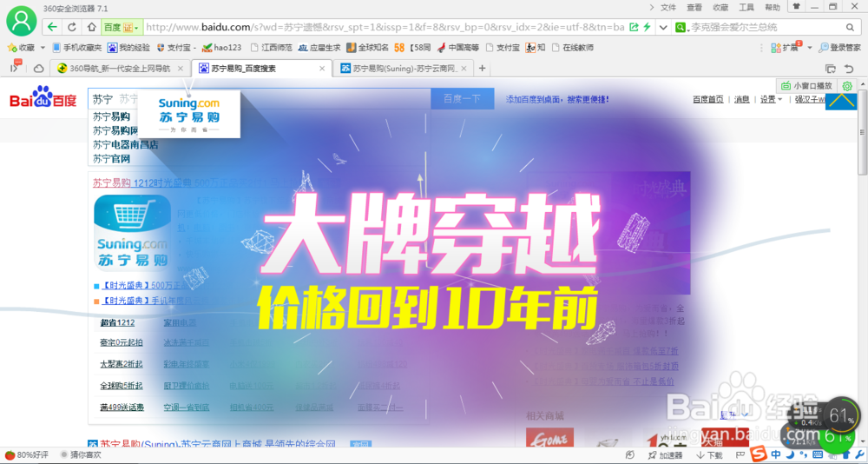Toggle Sogou moon half-width mode icon
The image size is (868, 464).
(x=791, y=455)
